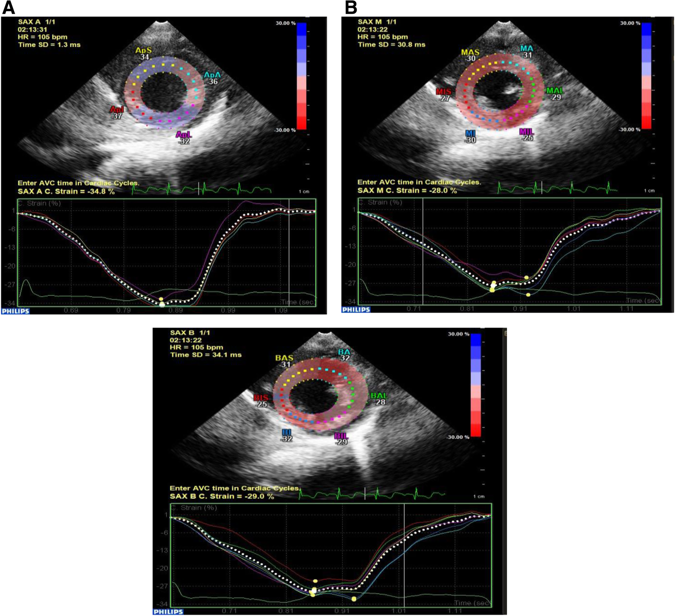Click the BIS segment label in SAX B view

click(x=261, y=397)
